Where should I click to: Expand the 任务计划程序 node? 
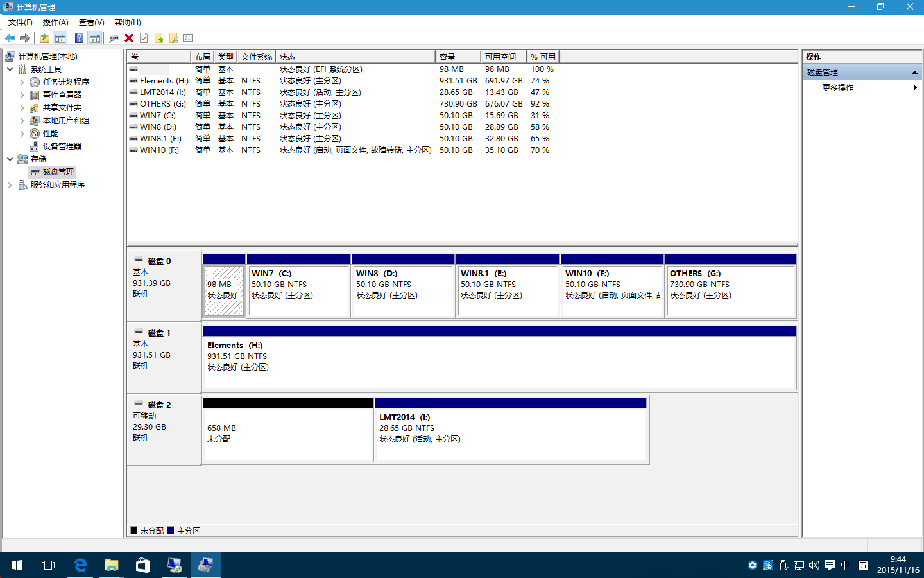point(22,82)
